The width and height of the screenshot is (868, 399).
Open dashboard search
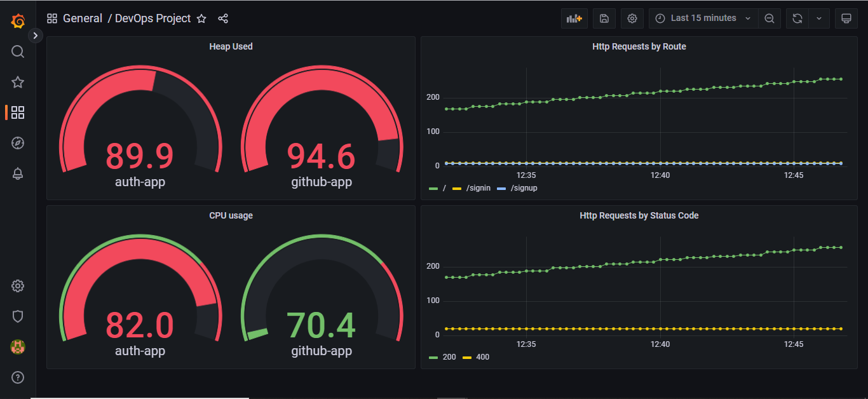pos(17,51)
